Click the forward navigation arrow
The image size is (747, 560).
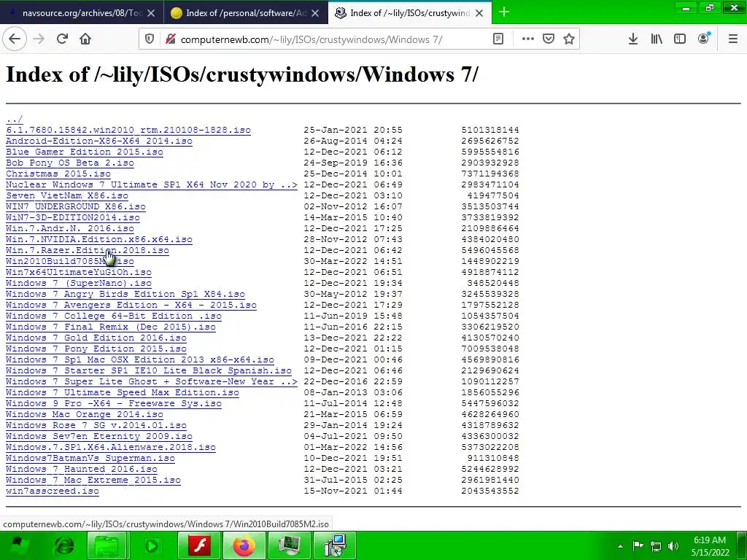click(x=39, y=39)
